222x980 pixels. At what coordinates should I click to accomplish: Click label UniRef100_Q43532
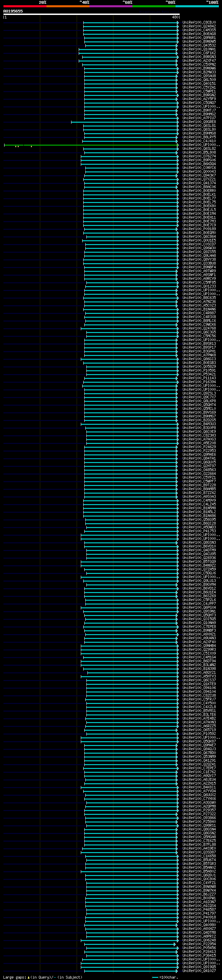[x=199, y=45]
